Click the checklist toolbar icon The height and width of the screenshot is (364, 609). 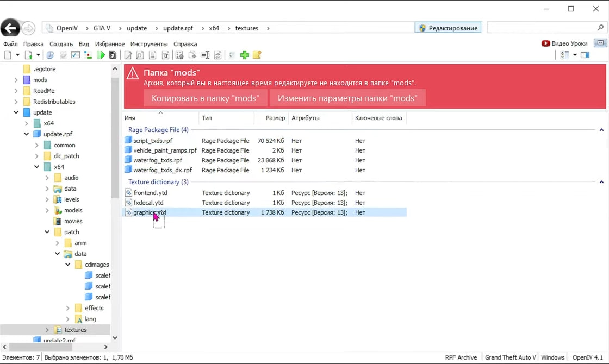[76, 55]
